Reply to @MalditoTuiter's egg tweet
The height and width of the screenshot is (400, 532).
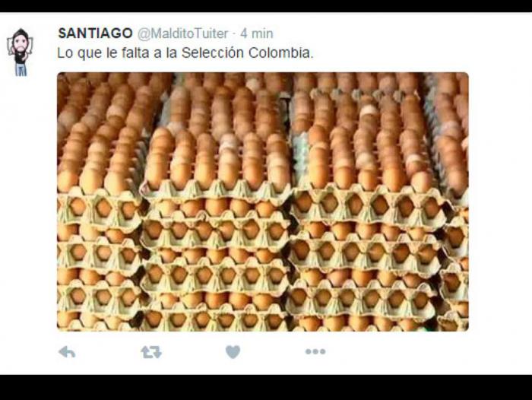pyautogui.click(x=67, y=352)
